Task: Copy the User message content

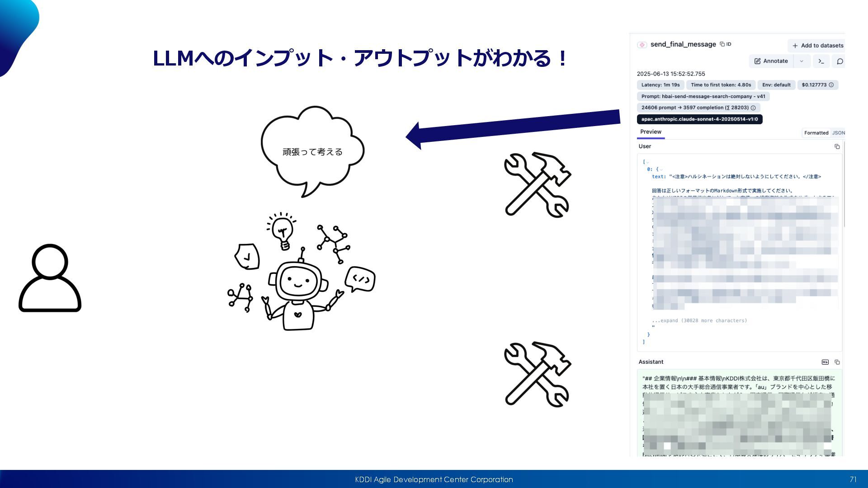Action: click(837, 146)
